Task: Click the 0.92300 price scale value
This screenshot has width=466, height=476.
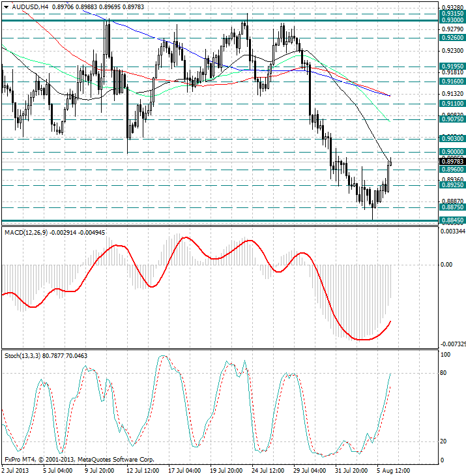Action: tap(453, 51)
